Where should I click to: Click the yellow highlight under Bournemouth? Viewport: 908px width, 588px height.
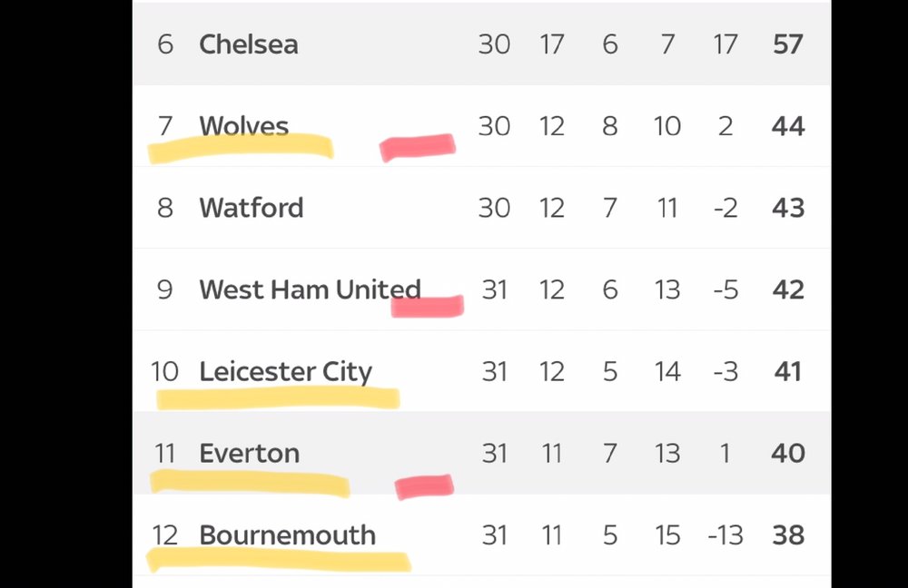pos(279,561)
